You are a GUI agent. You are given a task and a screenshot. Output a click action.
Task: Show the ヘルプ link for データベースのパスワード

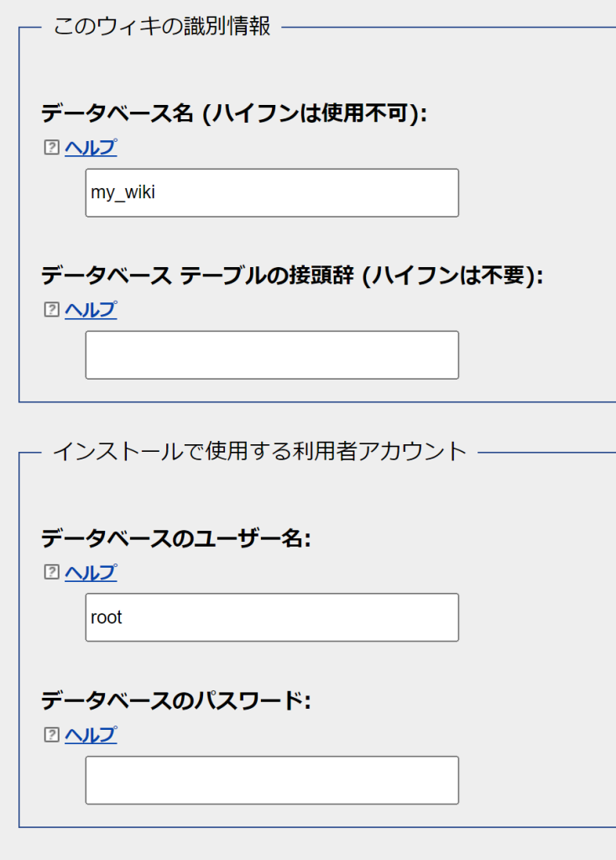coord(91,734)
